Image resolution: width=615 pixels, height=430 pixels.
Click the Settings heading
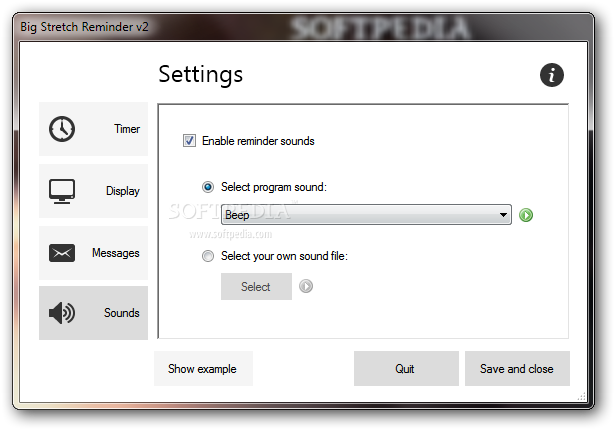point(200,74)
